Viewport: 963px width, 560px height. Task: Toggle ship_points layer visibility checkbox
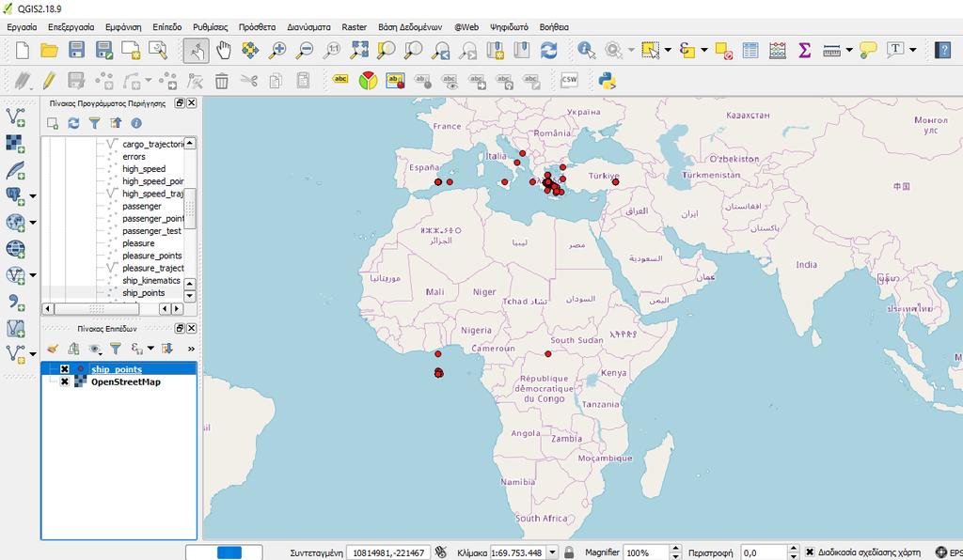[65, 369]
